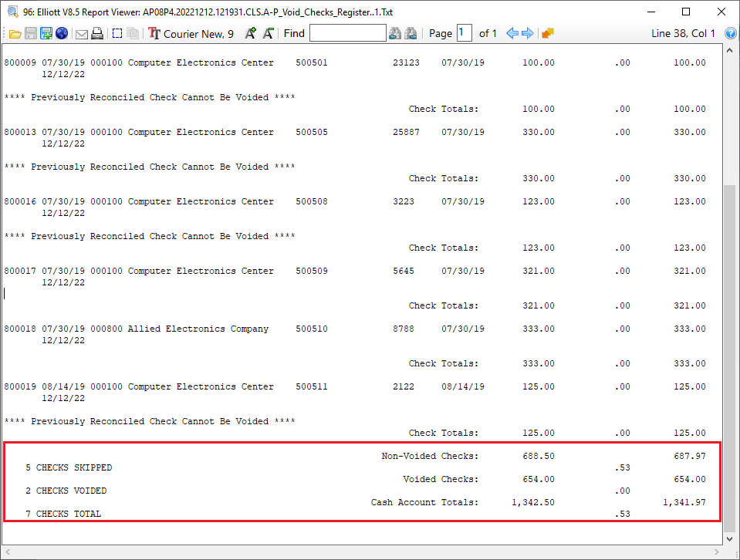Click invoice date 08/14/19 for 2122
740x560 pixels.
click(463, 386)
